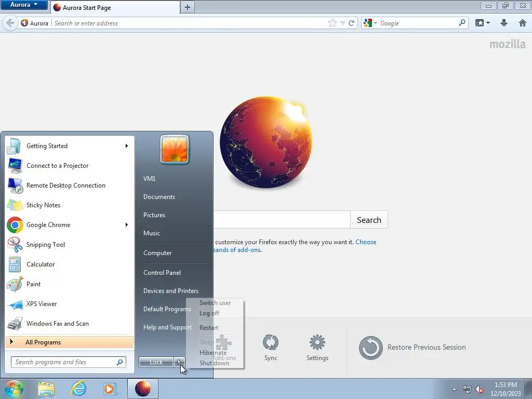The width and height of the screenshot is (532, 399).
Task: Open Pictures from Start menu
Action: pos(154,215)
